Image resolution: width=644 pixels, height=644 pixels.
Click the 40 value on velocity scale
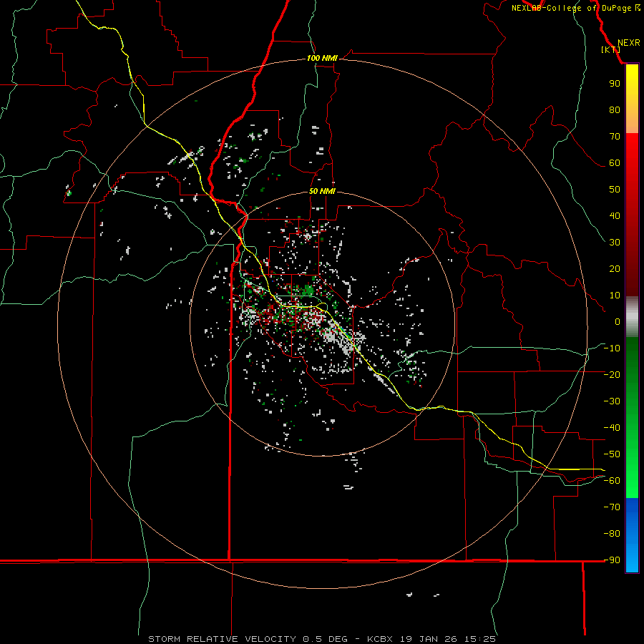(615, 216)
